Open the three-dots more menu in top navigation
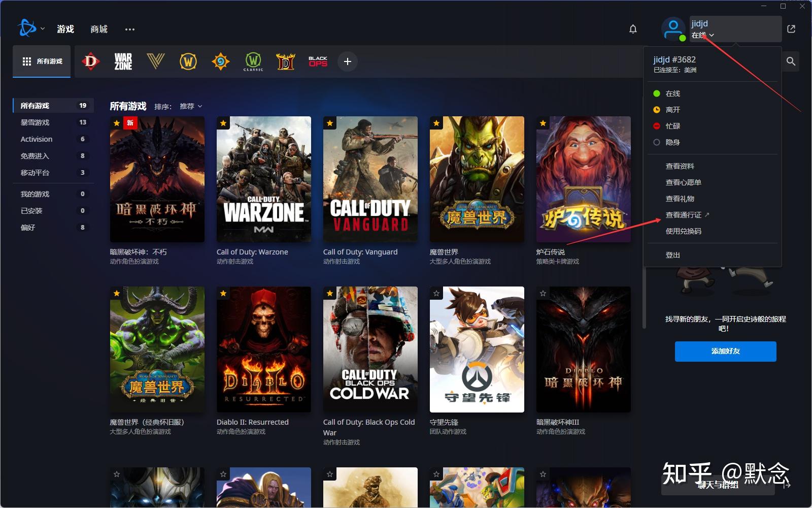Image resolution: width=812 pixels, height=508 pixels. click(x=130, y=29)
